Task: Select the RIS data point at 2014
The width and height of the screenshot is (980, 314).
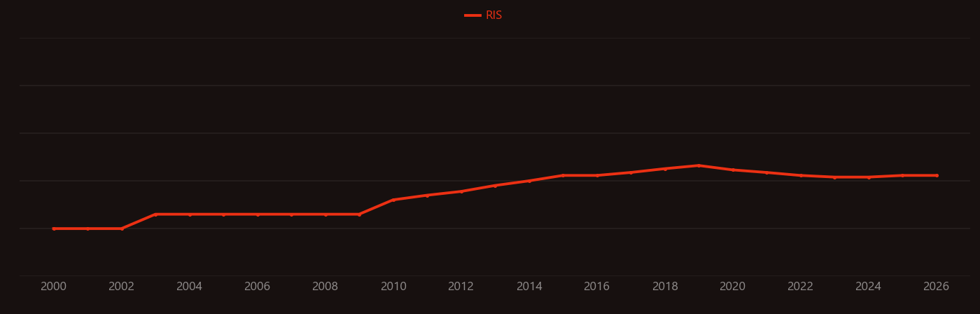Action: pos(529,181)
